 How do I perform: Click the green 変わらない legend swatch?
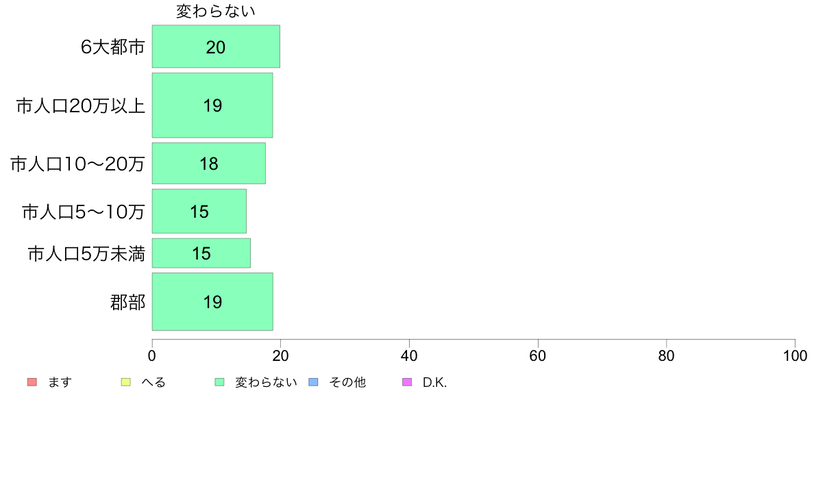pyautogui.click(x=219, y=382)
